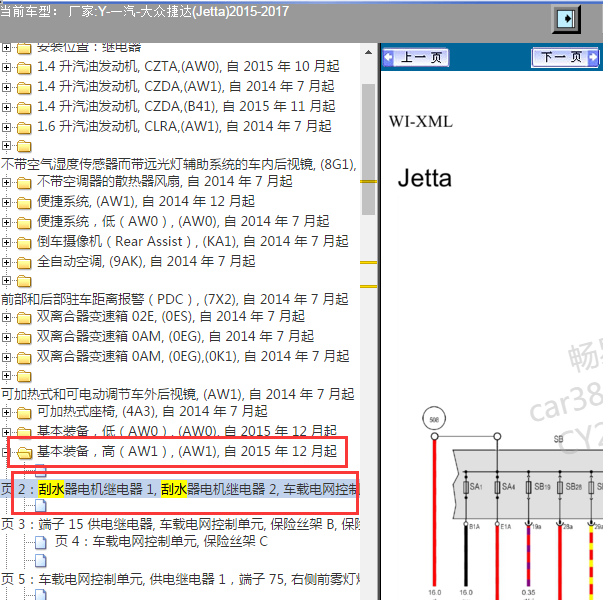This screenshot has width=603, height=600.
Task: Expand the 双离合器变速箱 02E node
Action: pos(6,317)
